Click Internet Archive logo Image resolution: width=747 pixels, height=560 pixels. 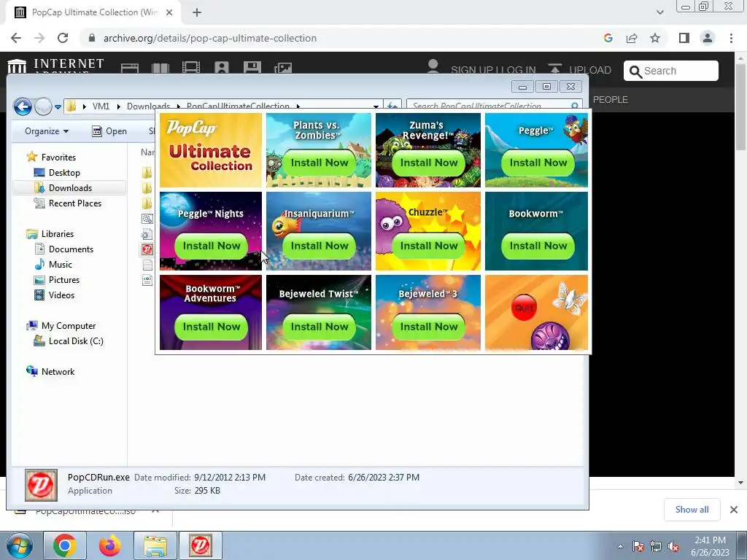click(55, 66)
